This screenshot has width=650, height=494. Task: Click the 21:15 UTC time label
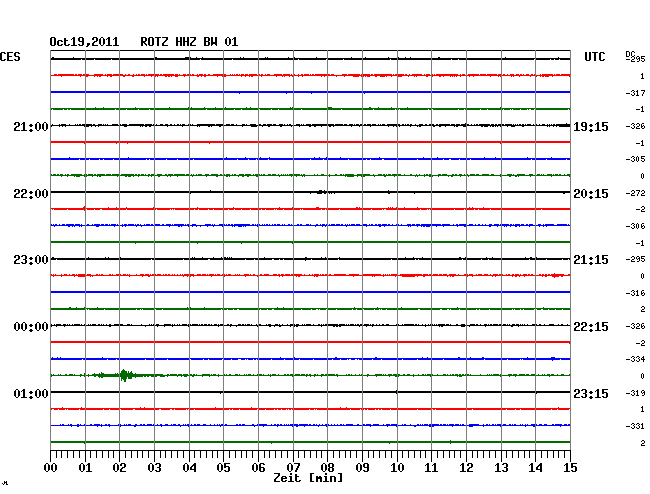(x=591, y=260)
